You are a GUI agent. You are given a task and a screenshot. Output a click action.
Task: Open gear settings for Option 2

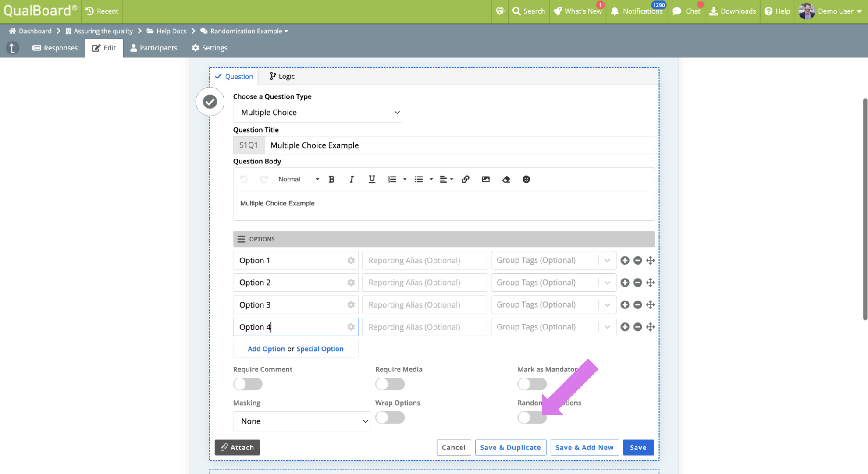coord(351,283)
